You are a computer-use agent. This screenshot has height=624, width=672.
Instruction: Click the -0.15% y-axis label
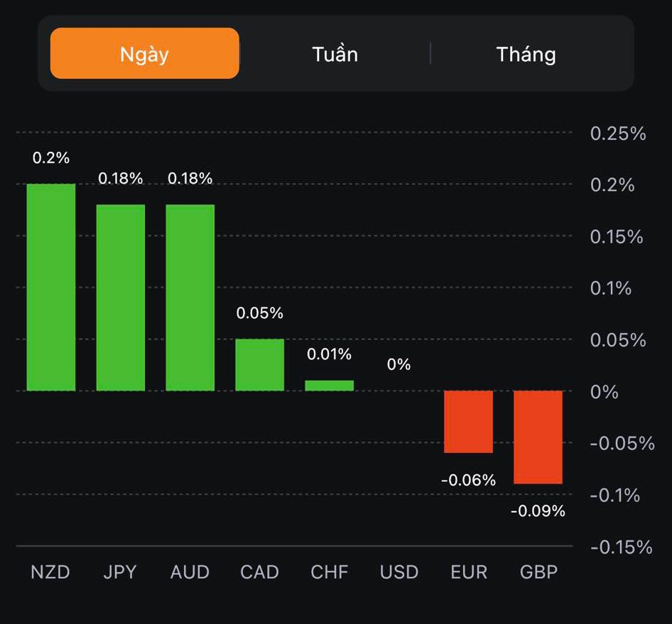click(620, 547)
